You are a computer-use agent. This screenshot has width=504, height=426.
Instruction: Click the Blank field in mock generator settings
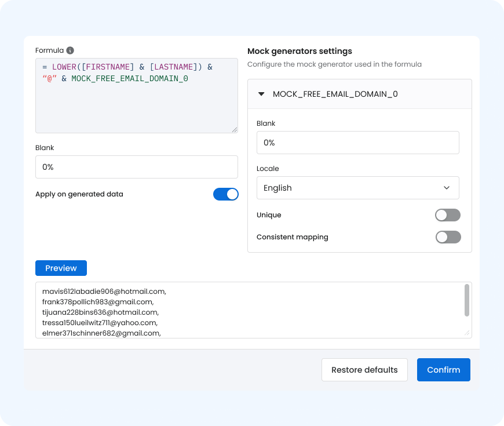click(358, 143)
